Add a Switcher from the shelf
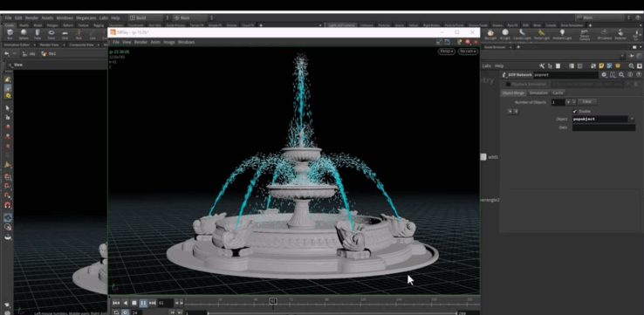 click(x=620, y=35)
